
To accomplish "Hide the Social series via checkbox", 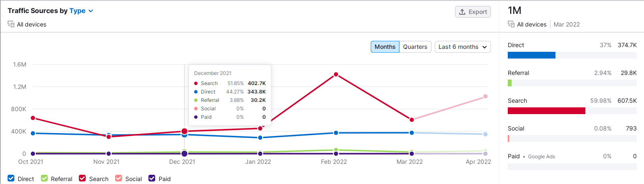I will tap(119, 179).
